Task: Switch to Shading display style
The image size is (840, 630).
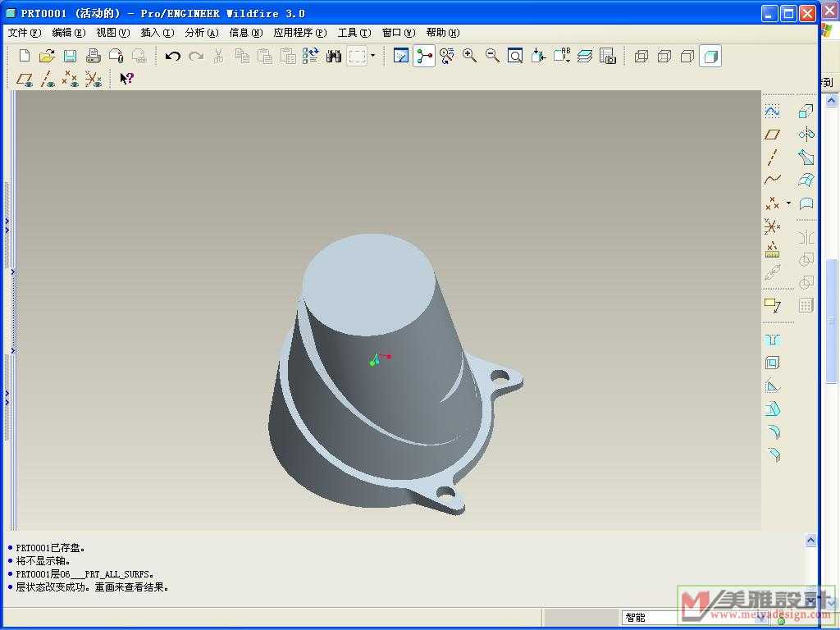Action: [x=710, y=56]
